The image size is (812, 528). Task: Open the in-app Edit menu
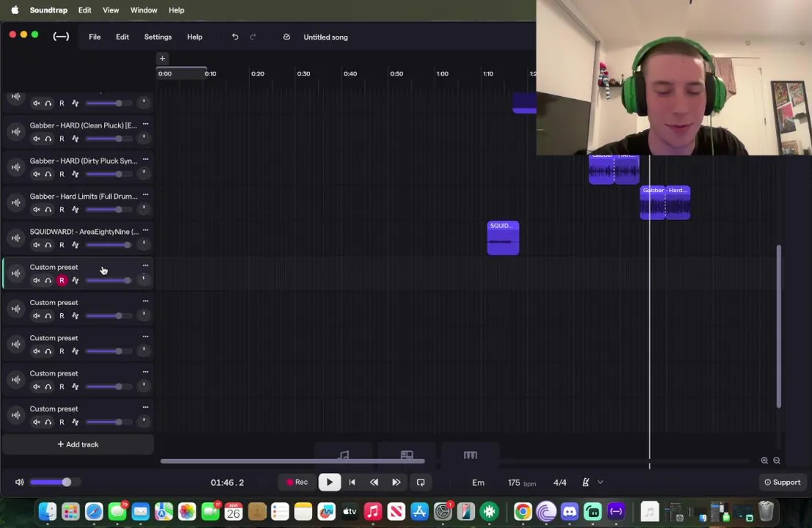coord(122,37)
